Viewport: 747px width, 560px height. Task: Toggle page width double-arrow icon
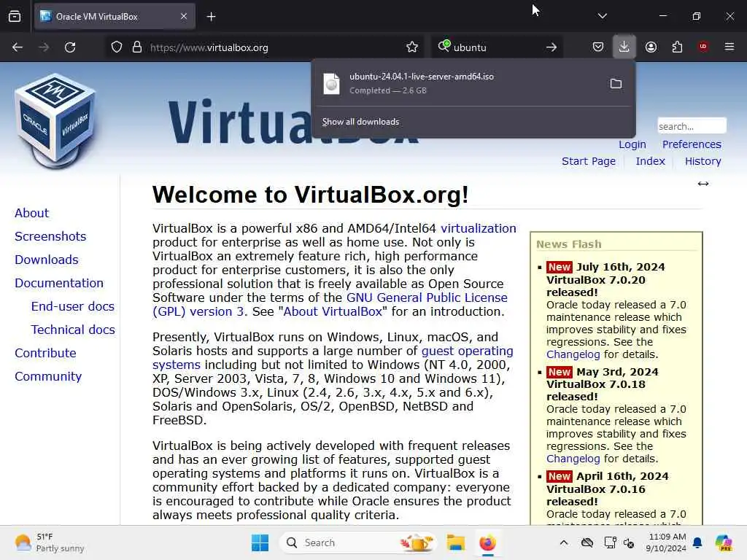(x=703, y=184)
